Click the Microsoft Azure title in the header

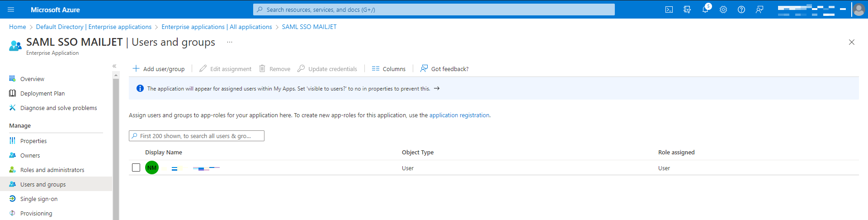55,10
